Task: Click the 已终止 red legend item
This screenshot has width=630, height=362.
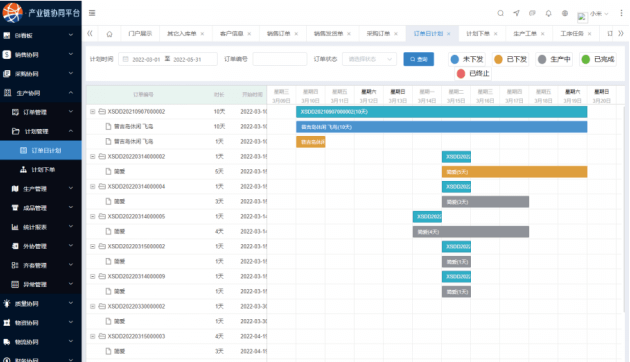Action: click(473, 74)
